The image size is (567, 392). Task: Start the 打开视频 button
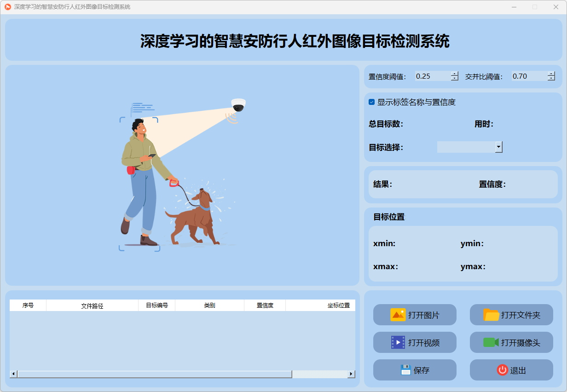click(x=415, y=342)
